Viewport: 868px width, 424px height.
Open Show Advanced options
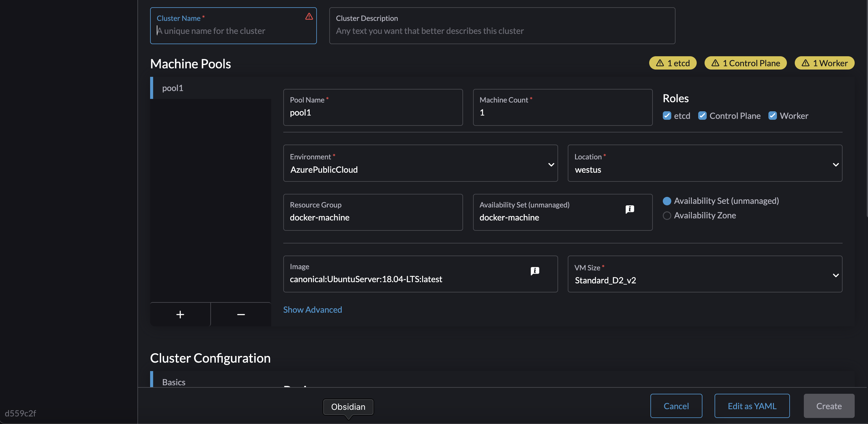pos(312,309)
